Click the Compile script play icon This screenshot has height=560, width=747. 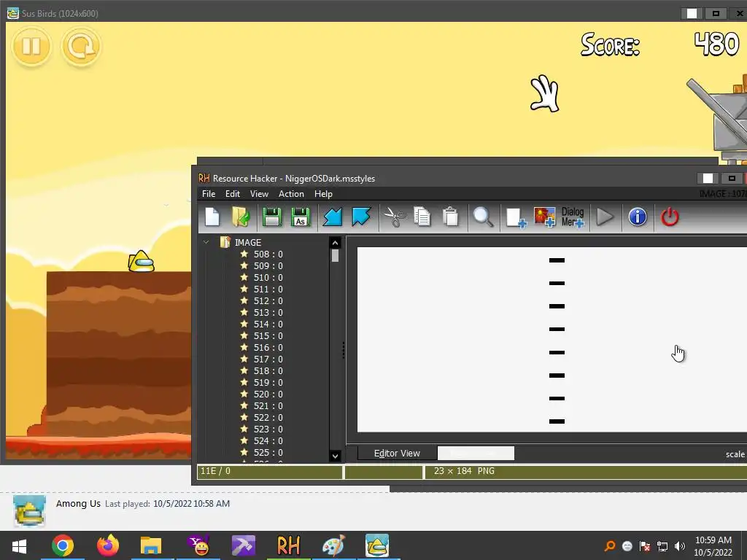click(x=605, y=217)
